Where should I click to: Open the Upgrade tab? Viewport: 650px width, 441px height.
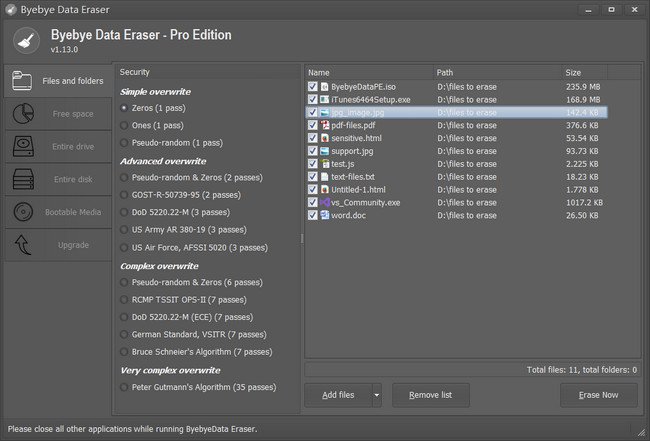click(58, 245)
